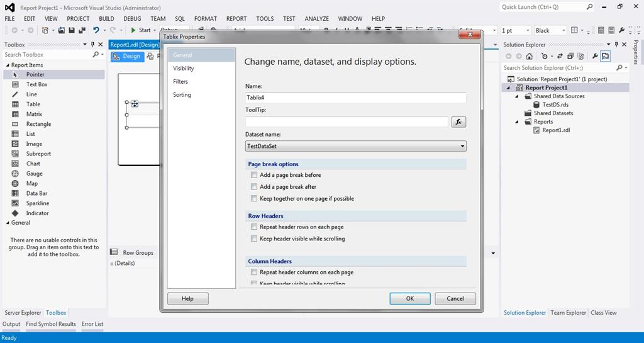Screen dimensions: 644x343
Task: Click the OK button
Action: coord(409,298)
